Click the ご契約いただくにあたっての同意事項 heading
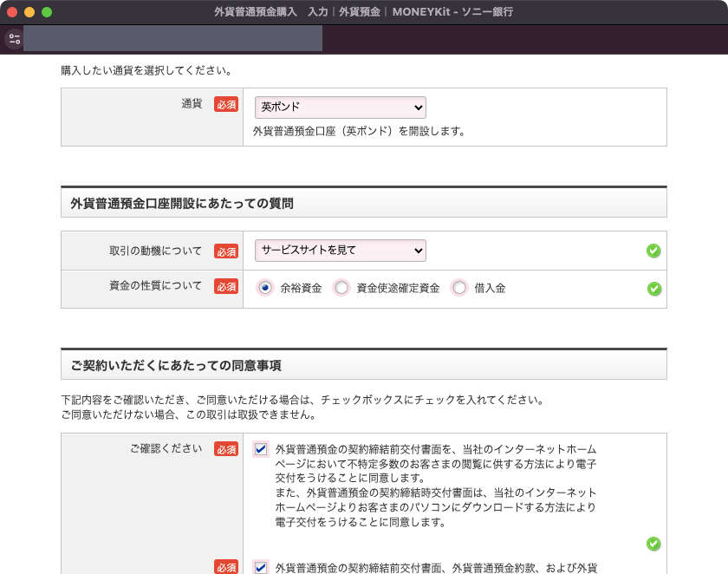728x574 pixels. (176, 366)
